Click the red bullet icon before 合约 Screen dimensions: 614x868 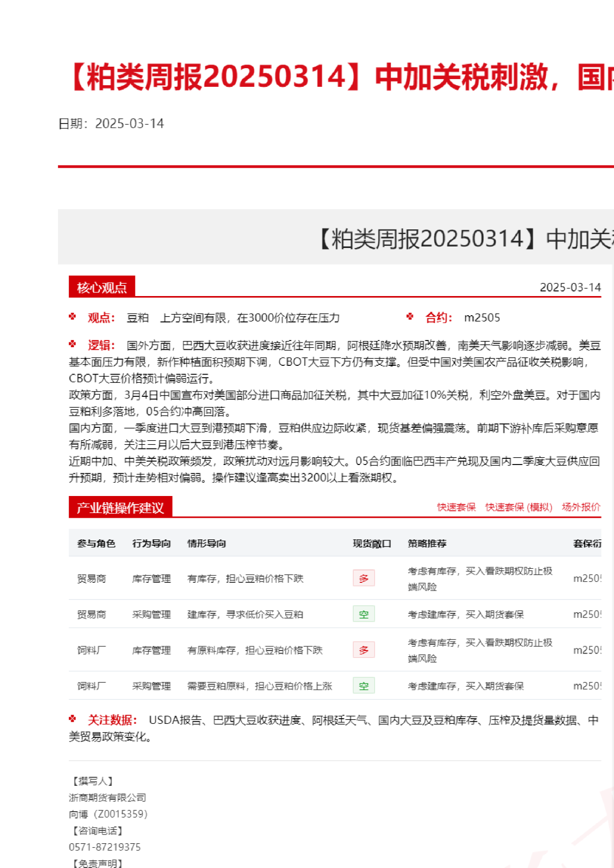coord(410,317)
